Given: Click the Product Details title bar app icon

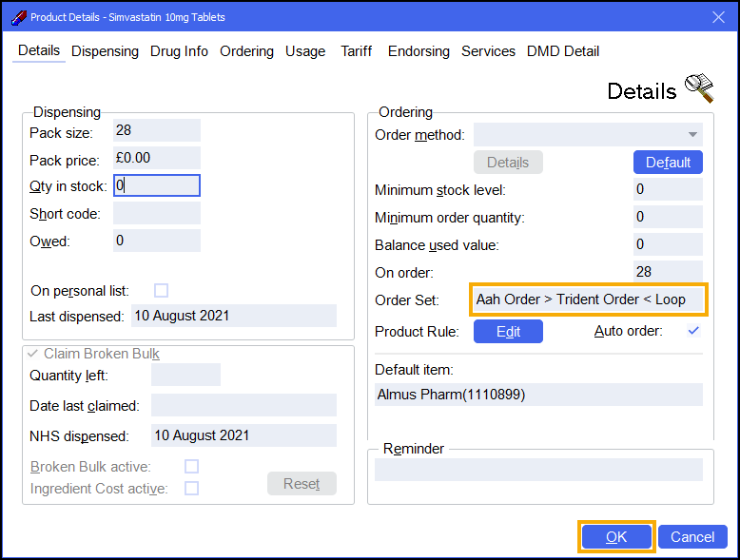Looking at the screenshot, I should point(17,17).
